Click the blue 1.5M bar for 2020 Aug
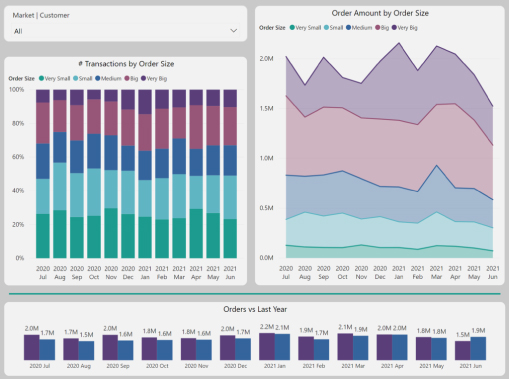The image size is (509, 379). click(x=86, y=351)
